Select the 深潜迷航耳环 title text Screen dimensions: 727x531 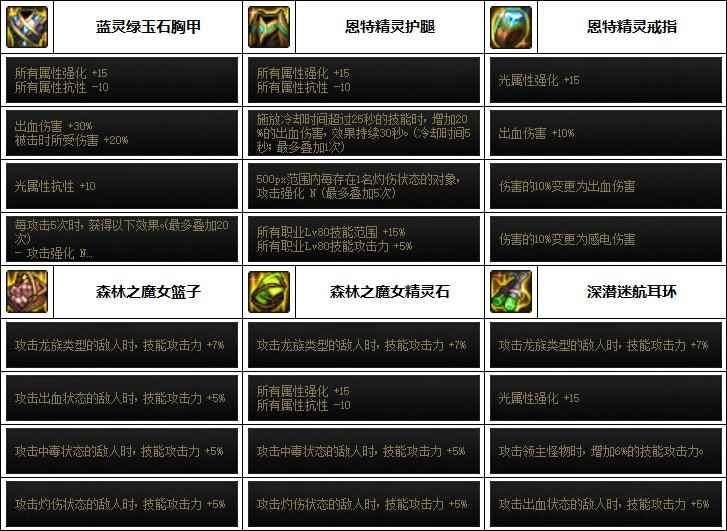(632, 292)
